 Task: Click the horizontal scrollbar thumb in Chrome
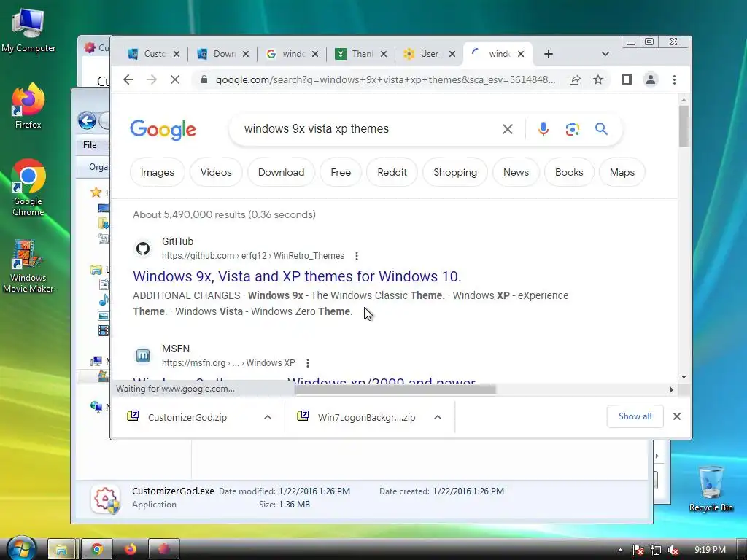(x=395, y=390)
